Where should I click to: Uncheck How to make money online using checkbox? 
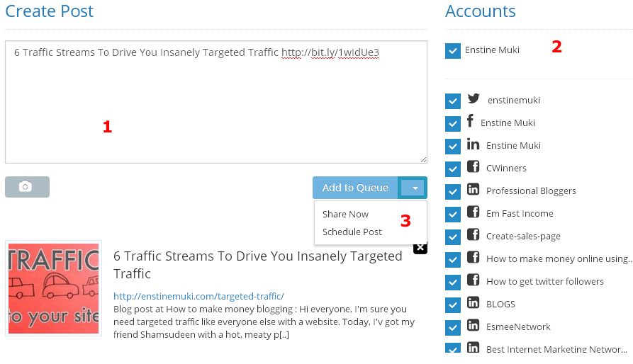coord(453,260)
